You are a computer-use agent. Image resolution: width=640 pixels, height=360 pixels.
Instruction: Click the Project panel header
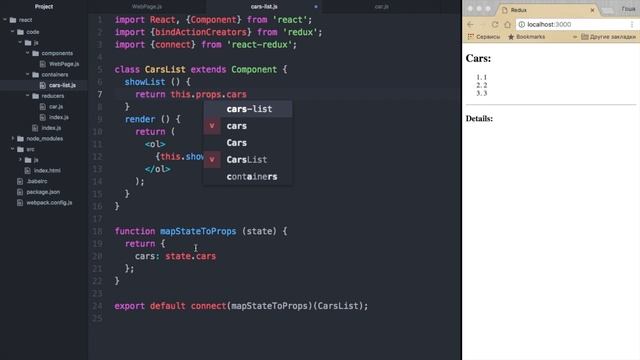point(44,7)
